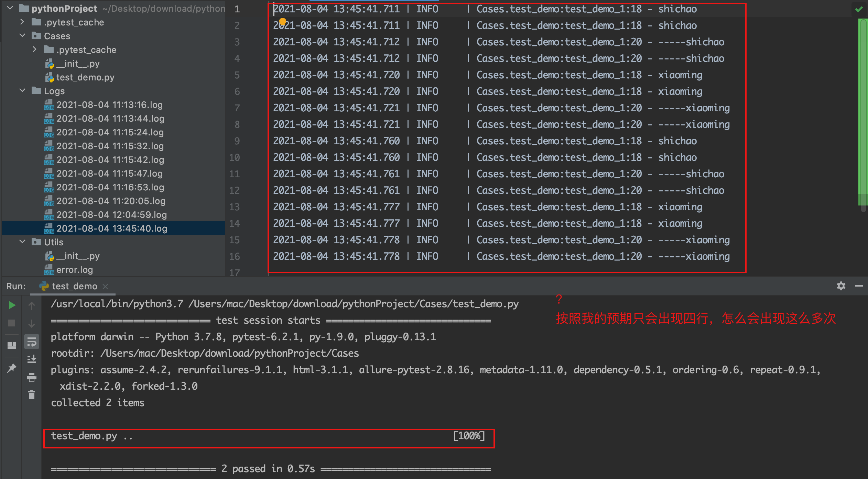Viewport: 868px width, 479px height.
Task: Expand the .pytest_cache folder under Cases
Action: (34, 49)
